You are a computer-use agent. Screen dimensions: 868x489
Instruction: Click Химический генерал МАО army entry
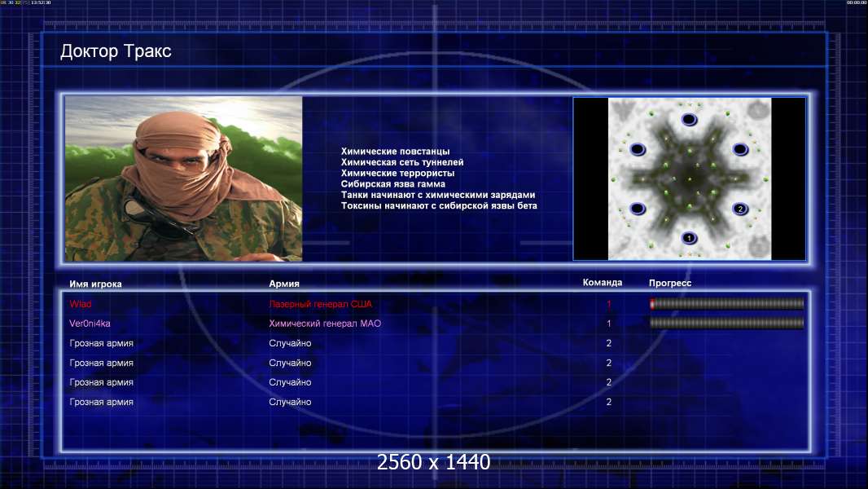[325, 324]
